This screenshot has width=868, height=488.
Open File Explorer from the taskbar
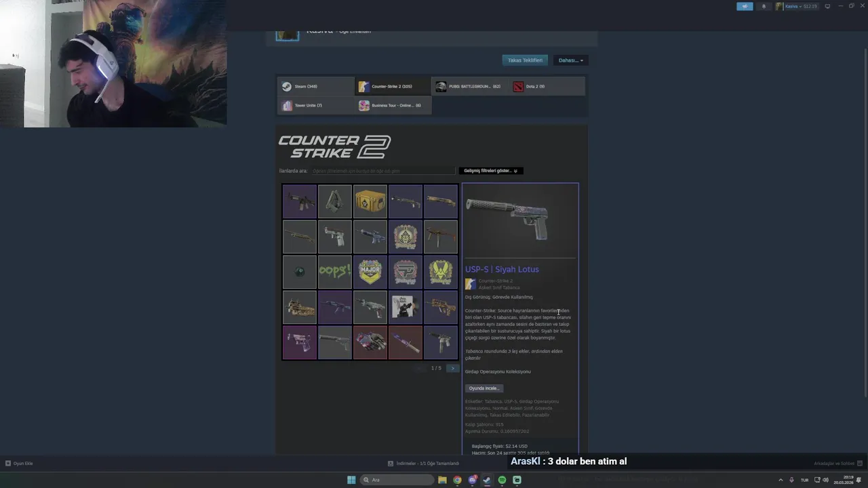pyautogui.click(x=442, y=480)
